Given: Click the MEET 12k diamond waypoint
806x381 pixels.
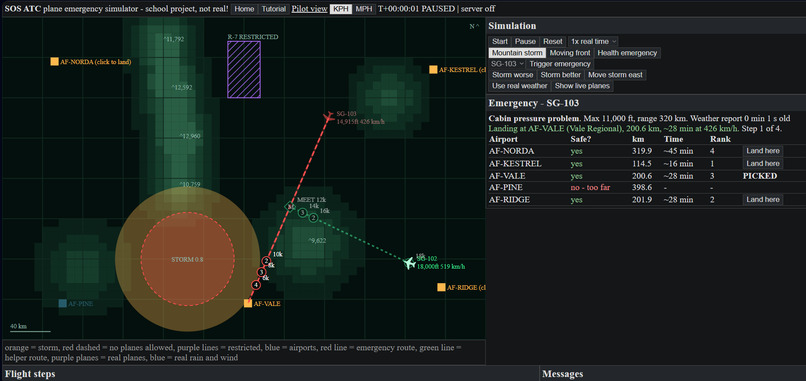Looking at the screenshot, I should (x=290, y=207).
